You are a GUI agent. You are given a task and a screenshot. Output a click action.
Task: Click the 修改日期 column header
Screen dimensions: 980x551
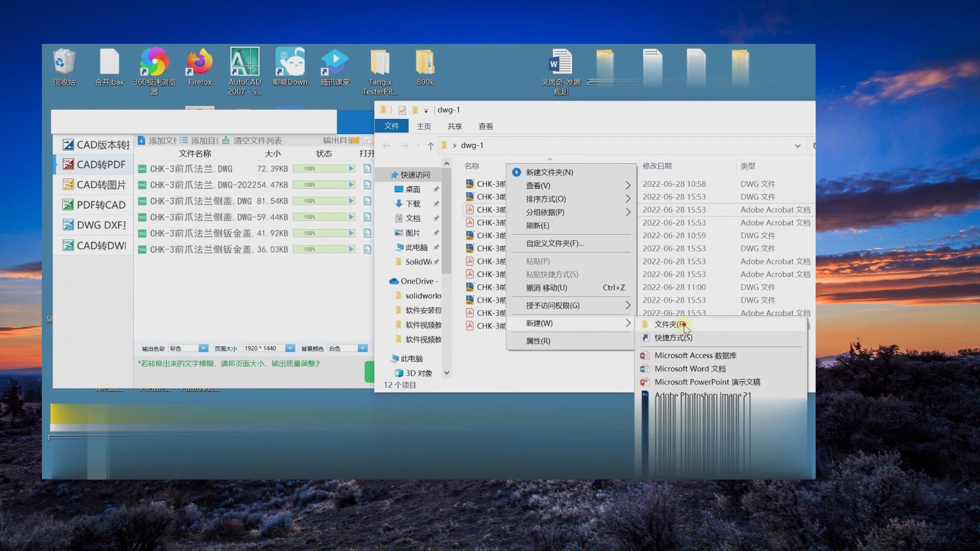657,166
